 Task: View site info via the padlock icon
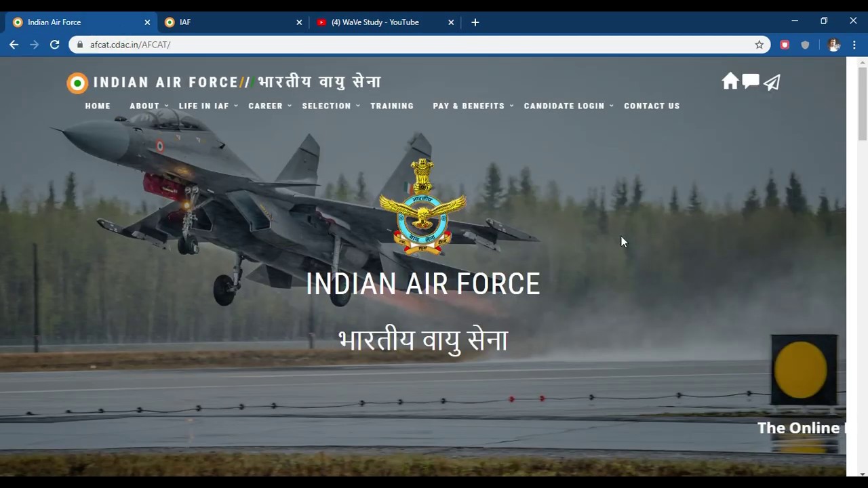(80, 45)
